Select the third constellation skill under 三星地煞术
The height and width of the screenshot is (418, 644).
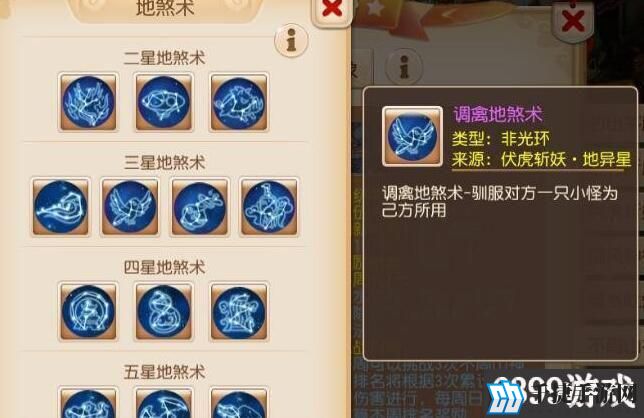[x=200, y=207]
